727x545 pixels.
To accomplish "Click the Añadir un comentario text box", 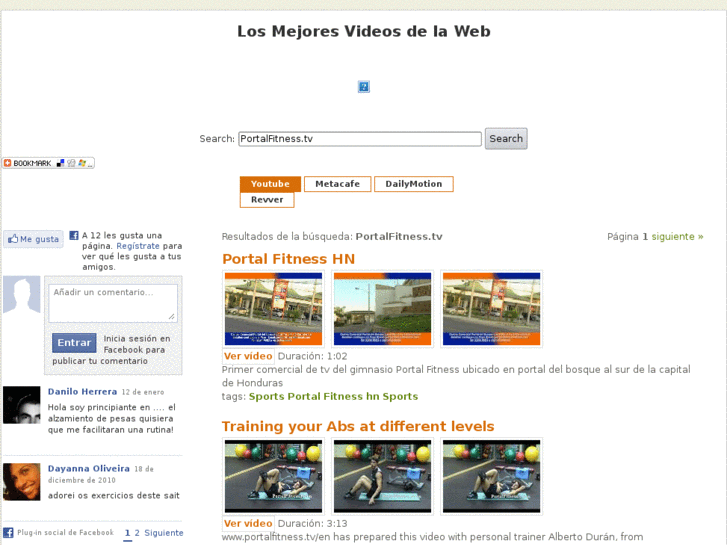I will click(113, 303).
